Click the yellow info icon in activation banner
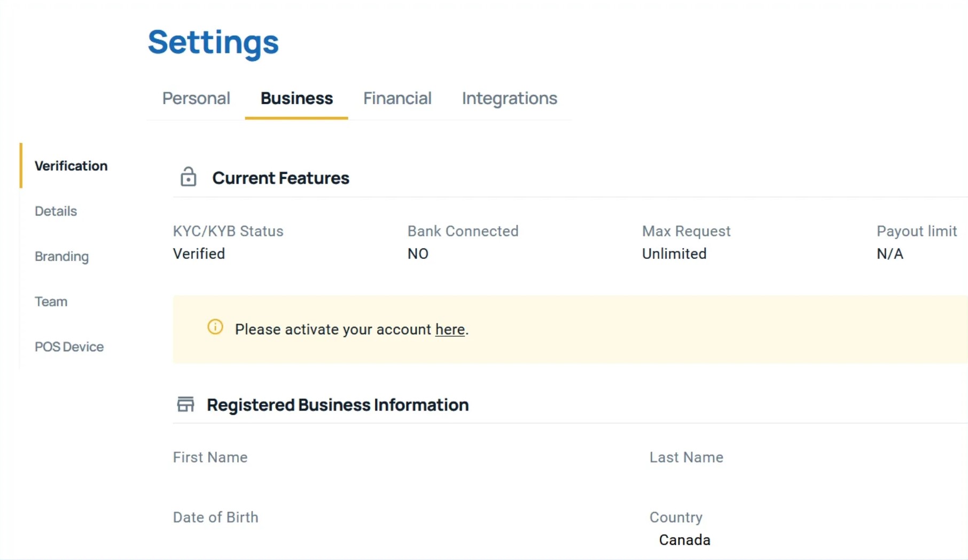968x560 pixels. [215, 327]
